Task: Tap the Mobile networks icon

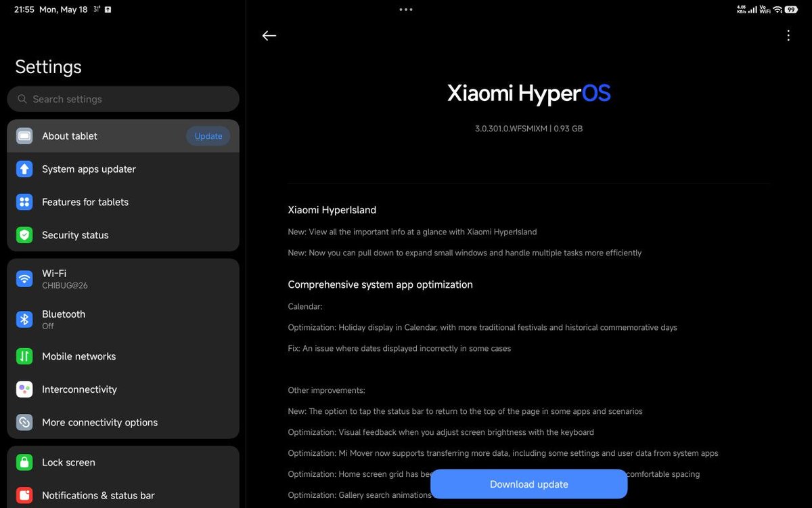Action: (x=24, y=356)
